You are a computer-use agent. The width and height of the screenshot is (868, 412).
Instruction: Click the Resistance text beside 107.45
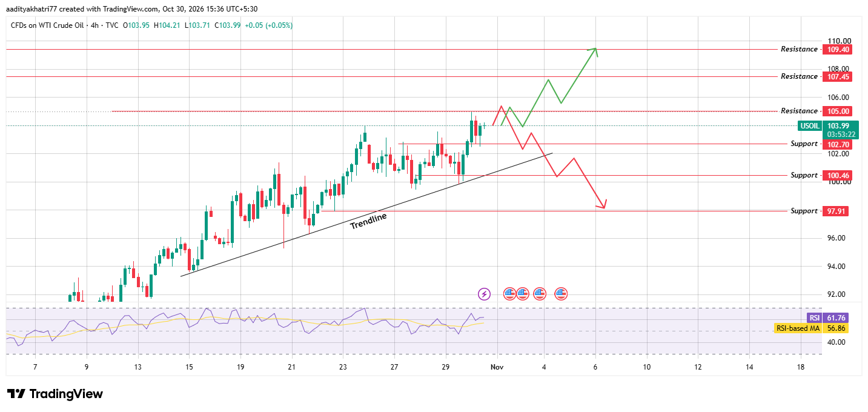point(799,76)
